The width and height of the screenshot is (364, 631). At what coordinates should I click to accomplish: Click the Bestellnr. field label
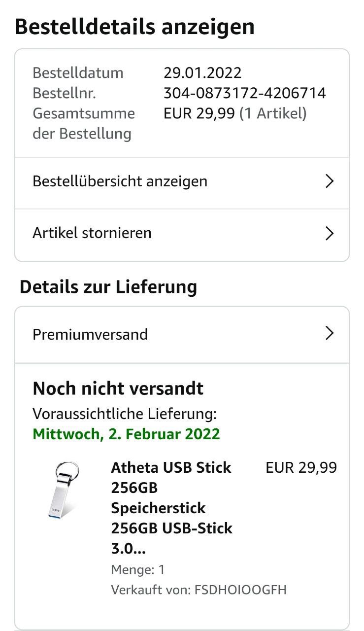point(64,93)
